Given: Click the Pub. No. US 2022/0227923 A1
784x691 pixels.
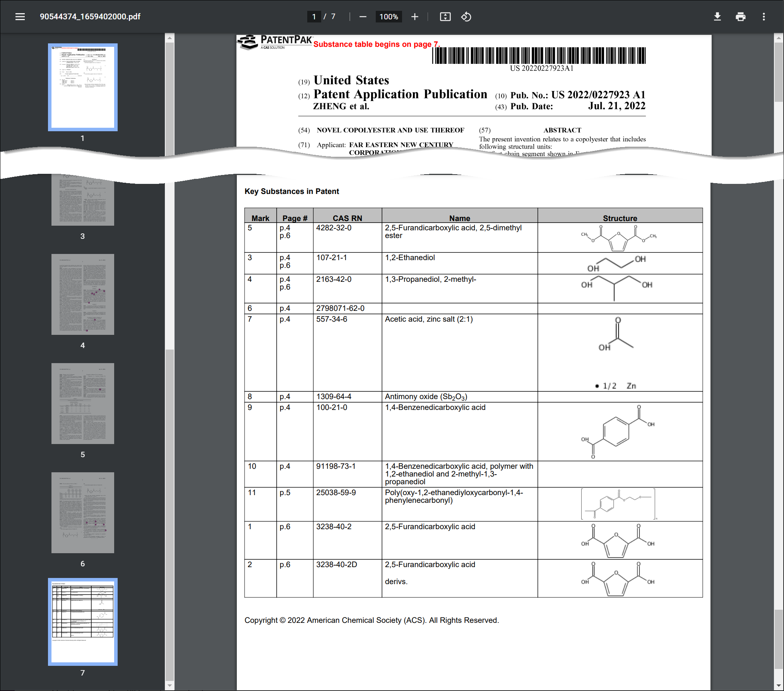Looking at the screenshot, I should [578, 95].
